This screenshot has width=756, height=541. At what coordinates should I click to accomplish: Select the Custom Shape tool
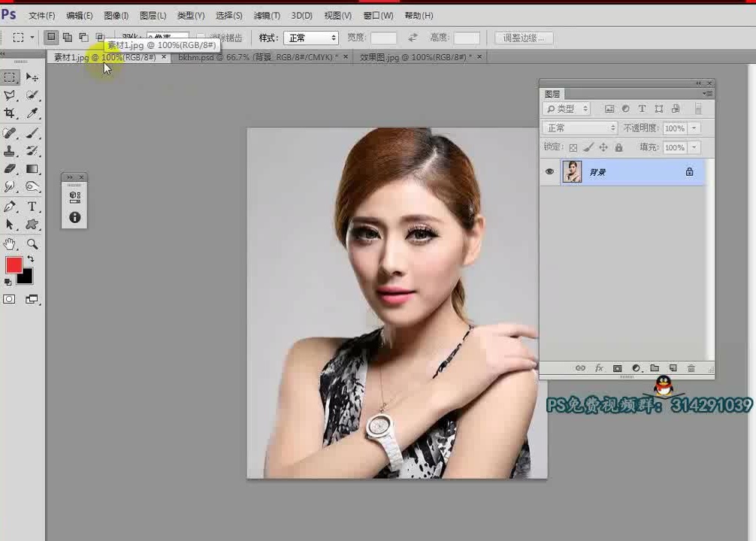tap(32, 225)
